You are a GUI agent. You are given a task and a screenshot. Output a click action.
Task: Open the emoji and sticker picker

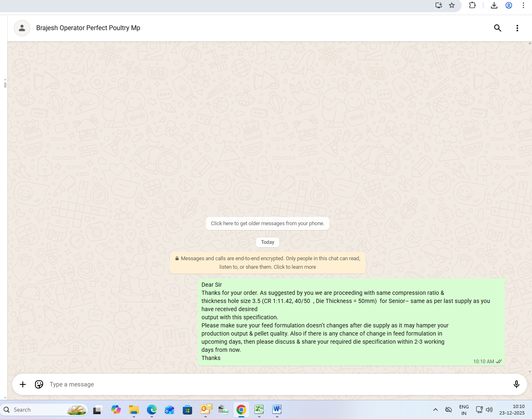click(x=39, y=384)
